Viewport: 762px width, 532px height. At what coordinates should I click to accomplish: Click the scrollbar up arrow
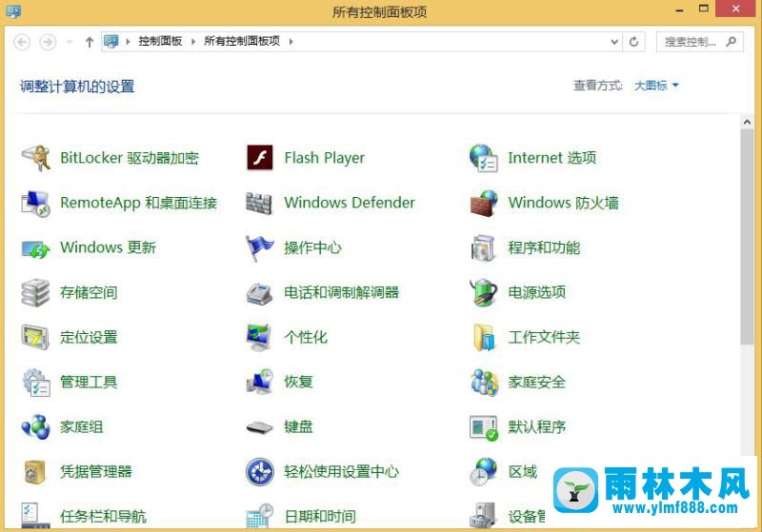pyautogui.click(x=747, y=123)
